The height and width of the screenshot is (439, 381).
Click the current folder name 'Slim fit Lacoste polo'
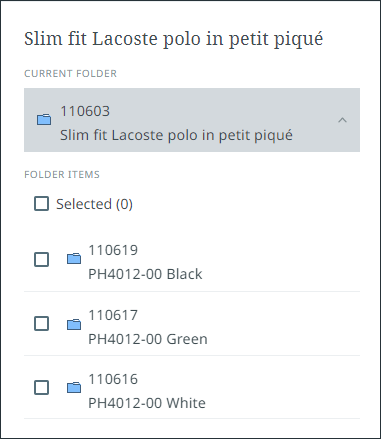tap(176, 135)
